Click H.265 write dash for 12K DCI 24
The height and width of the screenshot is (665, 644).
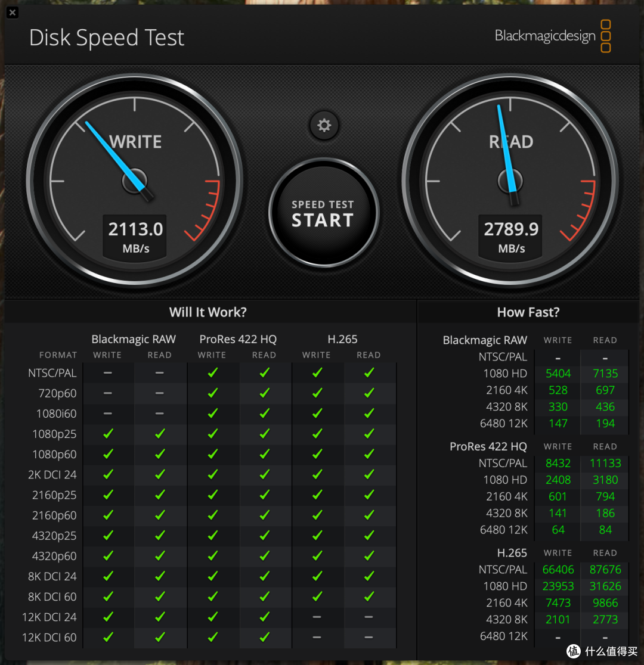(317, 617)
